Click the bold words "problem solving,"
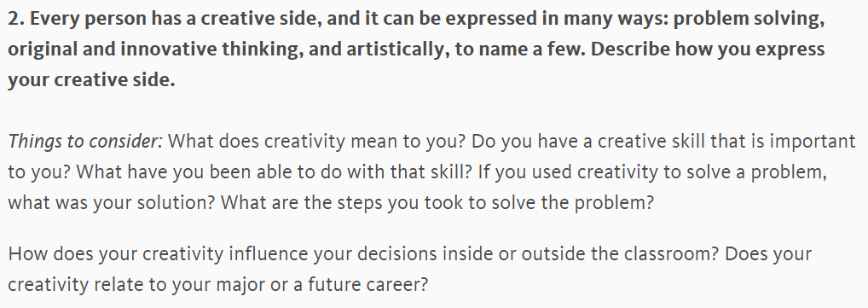This screenshot has width=868, height=308. [x=749, y=19]
